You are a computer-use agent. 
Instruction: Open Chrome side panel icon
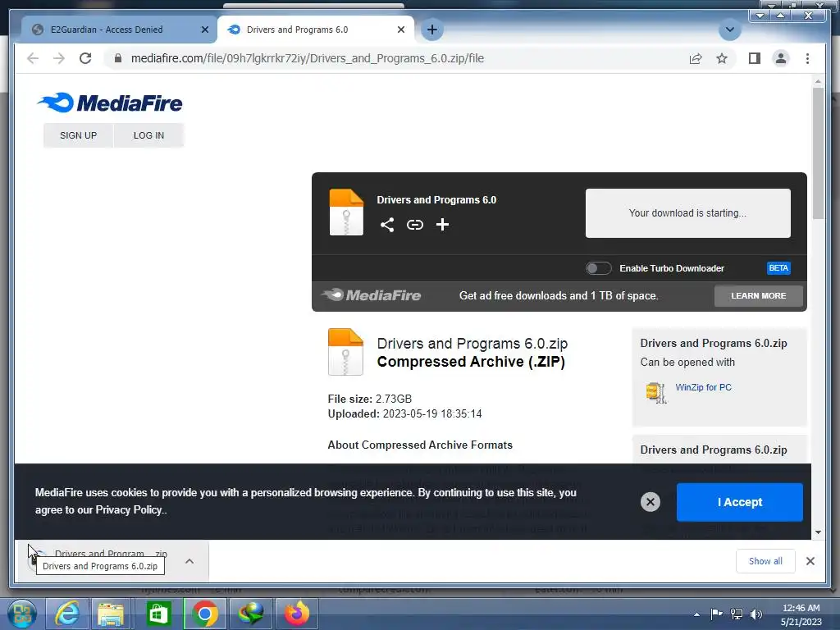coord(755,58)
